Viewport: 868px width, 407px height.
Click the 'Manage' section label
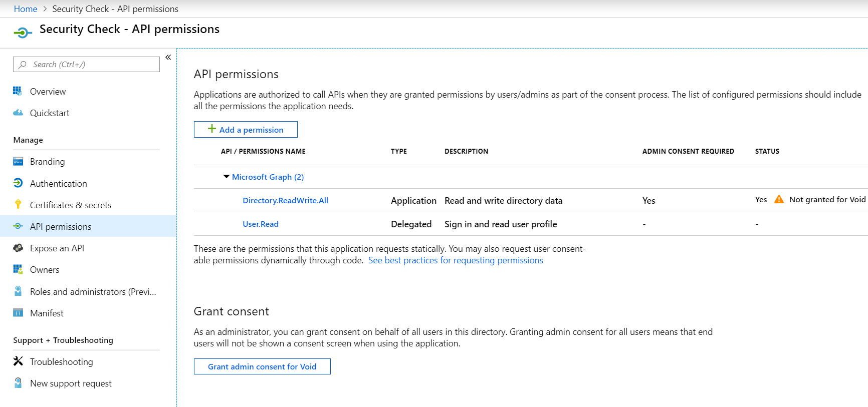point(28,140)
